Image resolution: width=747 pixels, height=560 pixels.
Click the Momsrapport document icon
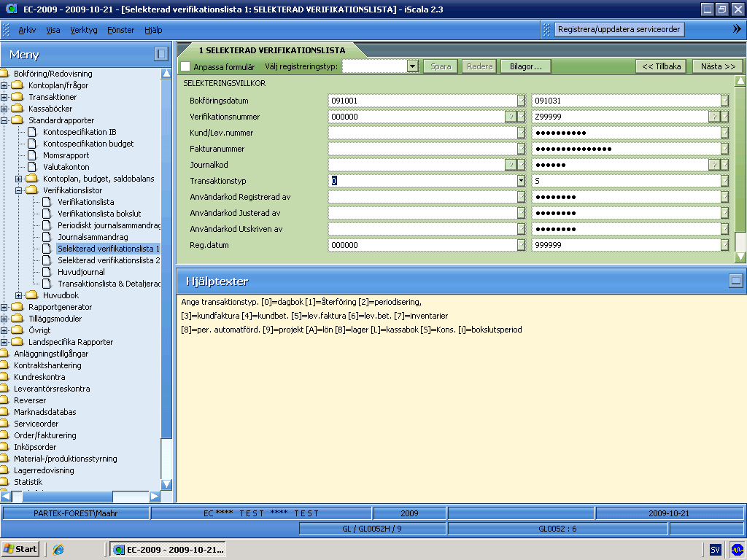pos(32,155)
